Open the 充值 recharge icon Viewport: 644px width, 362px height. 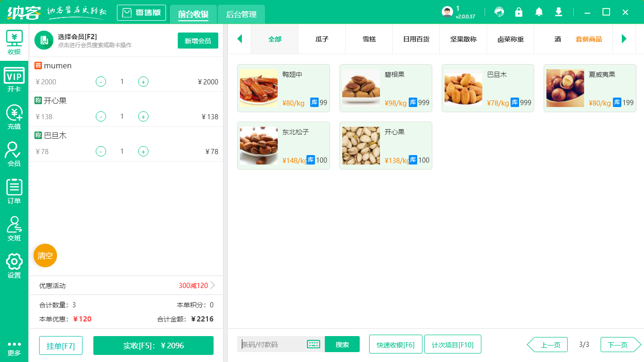[14, 115]
